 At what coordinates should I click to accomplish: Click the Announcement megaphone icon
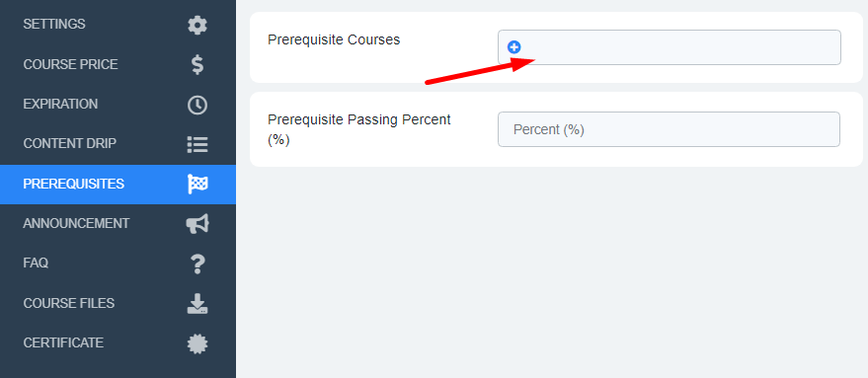(x=197, y=224)
